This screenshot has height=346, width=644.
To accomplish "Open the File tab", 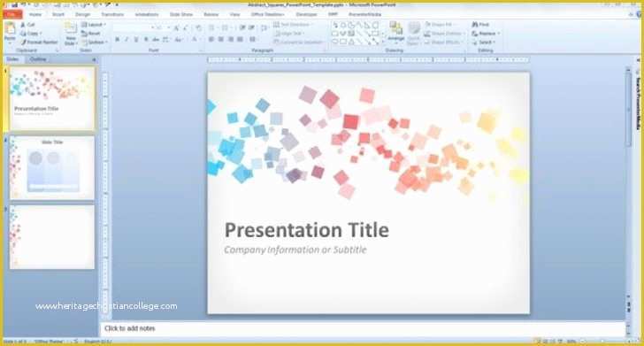I will (12, 14).
